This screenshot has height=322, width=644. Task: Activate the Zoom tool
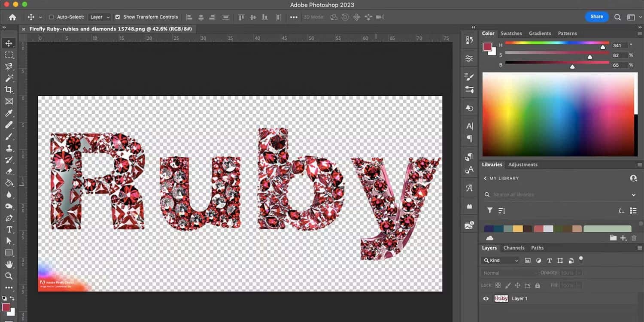[x=9, y=276]
